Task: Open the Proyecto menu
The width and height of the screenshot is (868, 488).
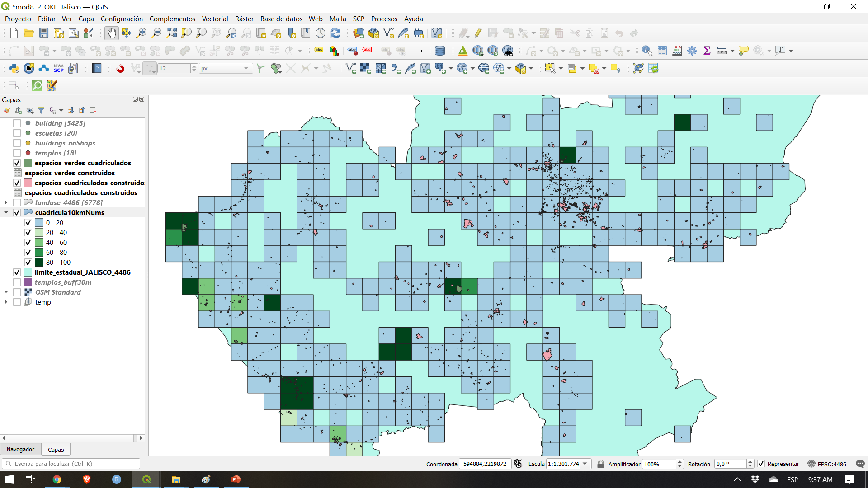Action: pos(18,19)
